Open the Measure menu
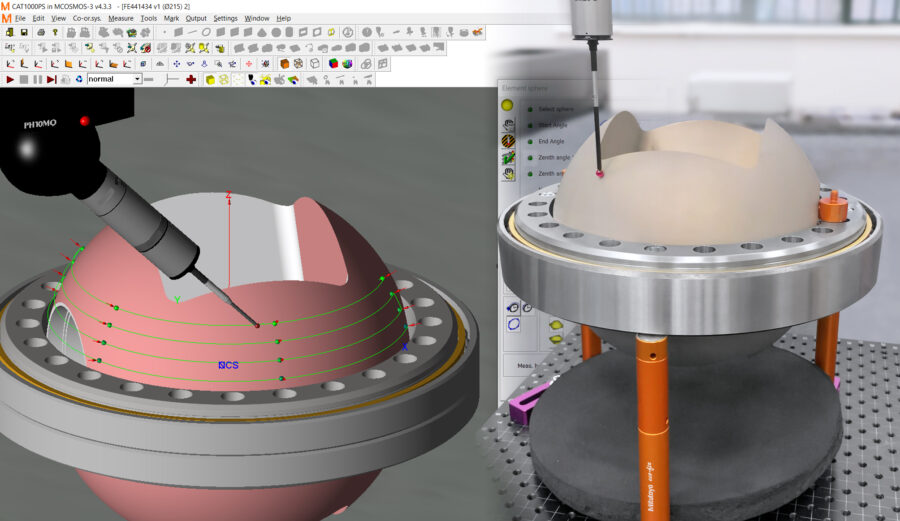The width and height of the screenshot is (900, 521). 120,18
